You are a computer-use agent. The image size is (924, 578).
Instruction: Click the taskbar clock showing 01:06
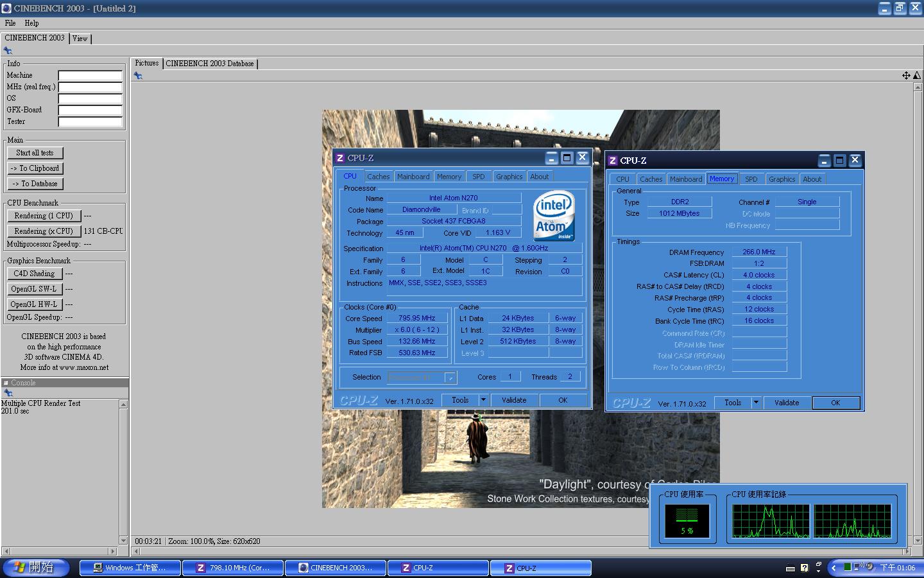897,568
